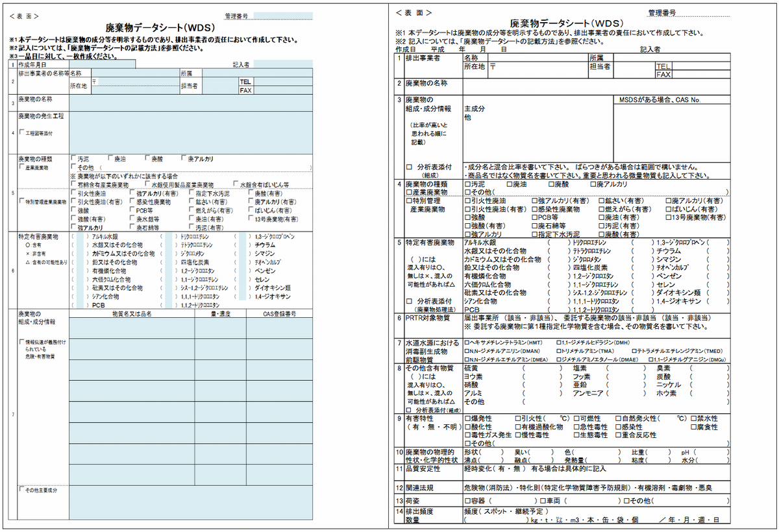Click the blue 記入者 field
This screenshot has width=779, height=532.
point(284,64)
